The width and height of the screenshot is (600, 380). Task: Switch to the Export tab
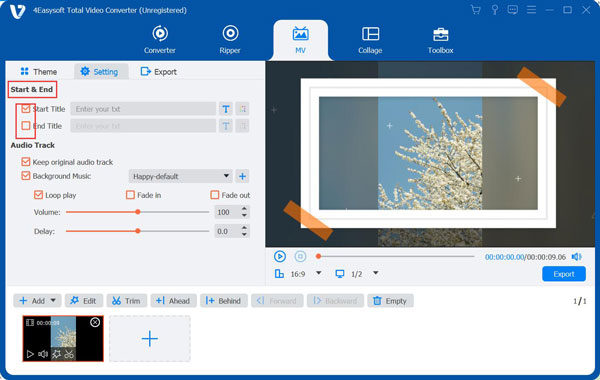(x=158, y=72)
